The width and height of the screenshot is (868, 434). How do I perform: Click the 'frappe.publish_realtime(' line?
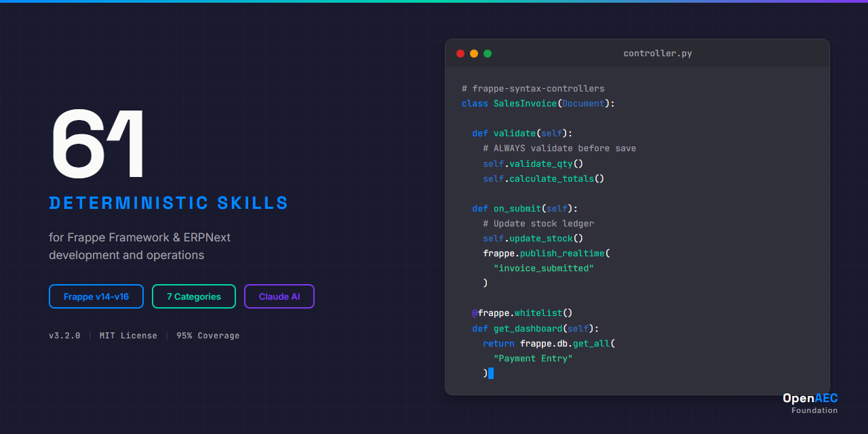pyautogui.click(x=547, y=254)
